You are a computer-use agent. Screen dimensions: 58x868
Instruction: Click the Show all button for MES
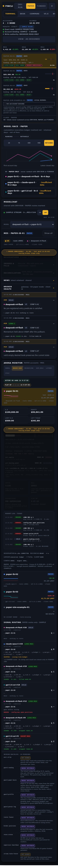coord(48,233)
